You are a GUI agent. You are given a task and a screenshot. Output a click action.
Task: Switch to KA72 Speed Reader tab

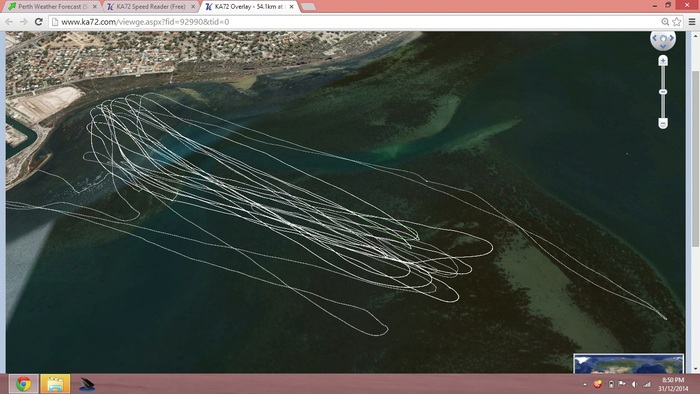click(151, 7)
